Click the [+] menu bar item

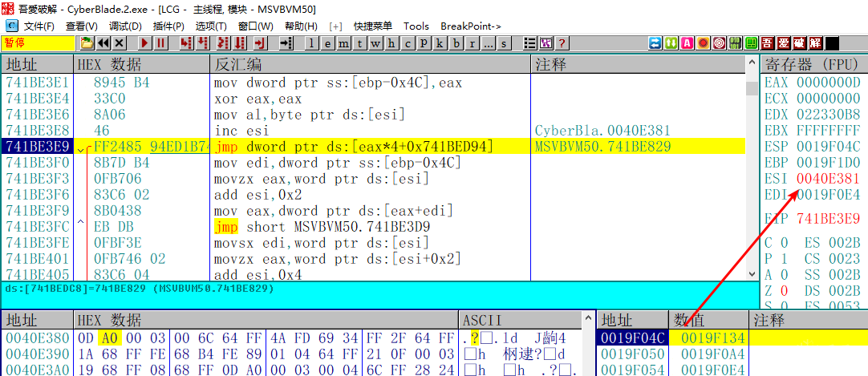click(x=335, y=26)
